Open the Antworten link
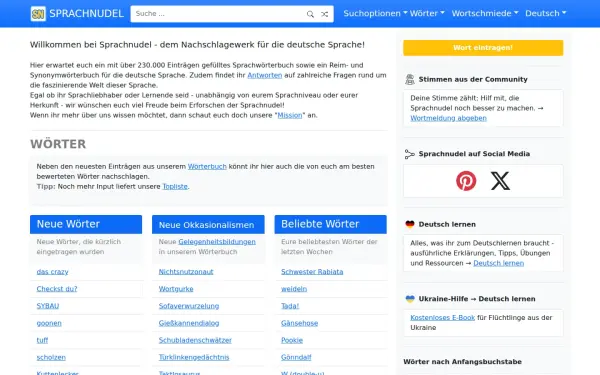600x375 pixels. tap(264, 75)
